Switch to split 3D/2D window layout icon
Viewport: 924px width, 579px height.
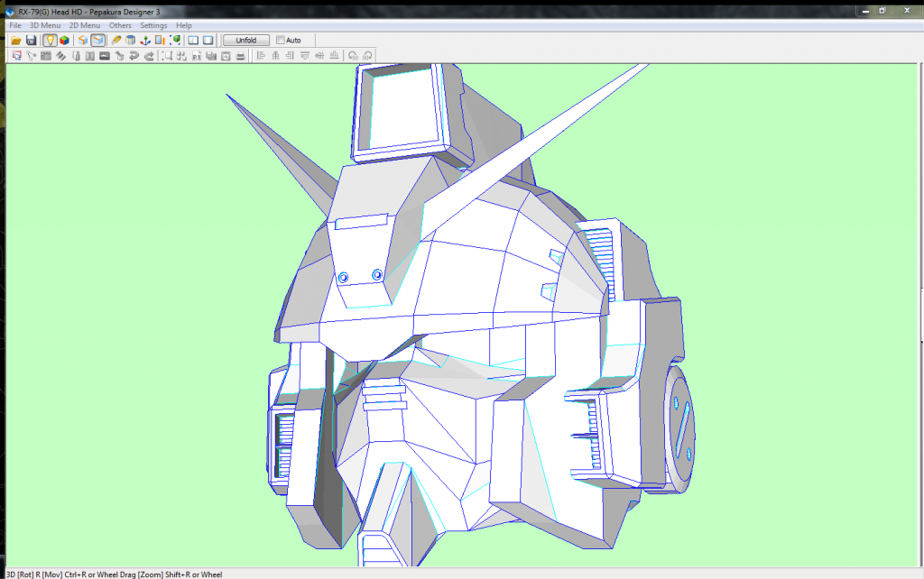pyautogui.click(x=193, y=40)
